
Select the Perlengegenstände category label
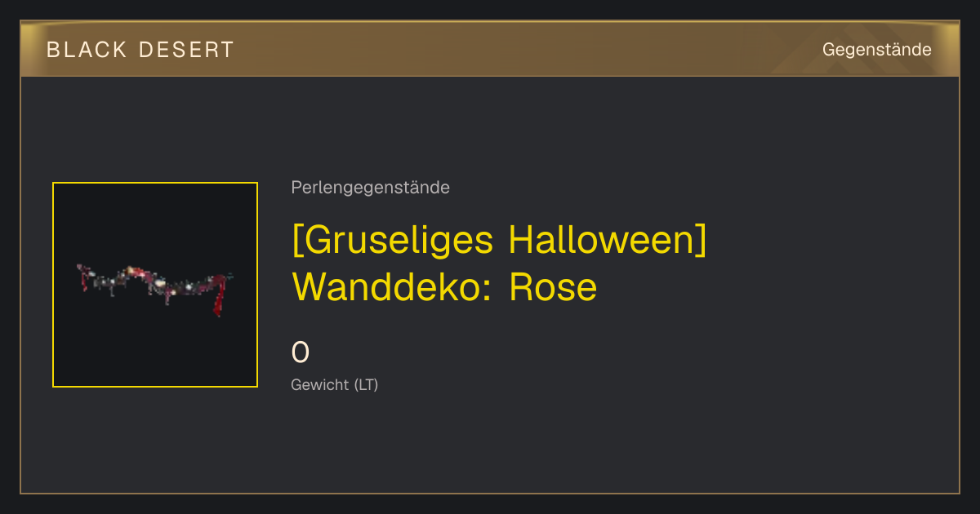[370, 188]
